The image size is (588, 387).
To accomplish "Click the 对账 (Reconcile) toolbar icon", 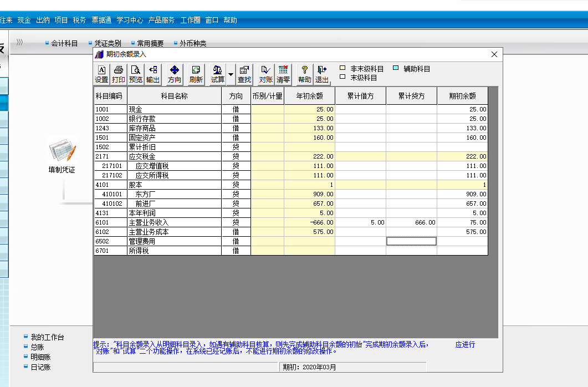I will 266,74.
